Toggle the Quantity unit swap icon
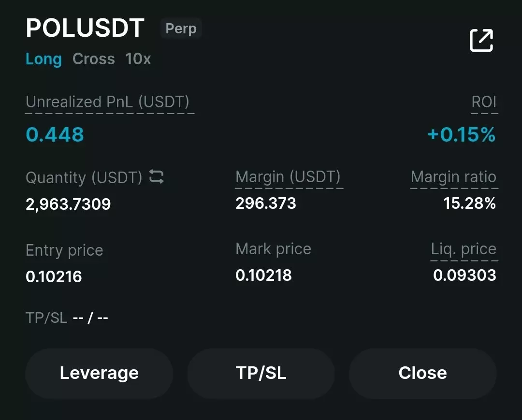The image size is (522, 420). (x=156, y=176)
